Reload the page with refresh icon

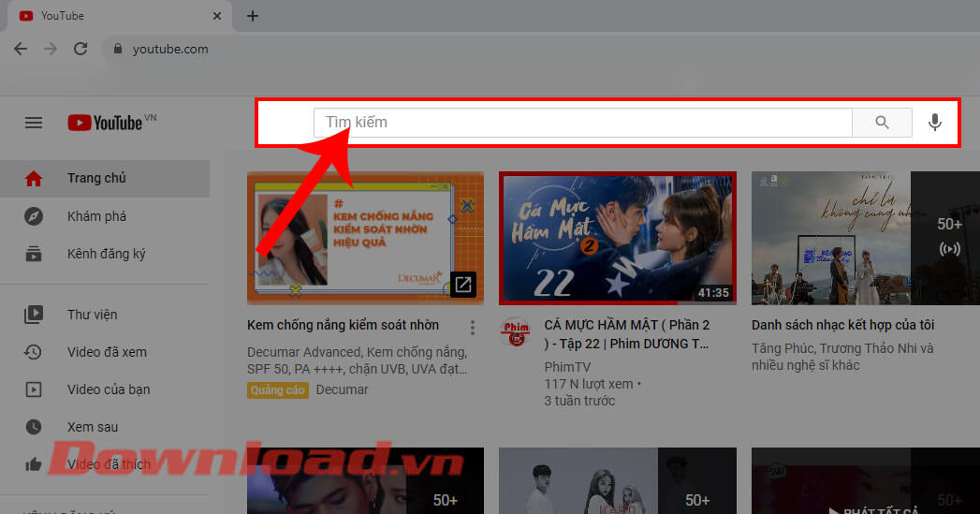[80, 49]
